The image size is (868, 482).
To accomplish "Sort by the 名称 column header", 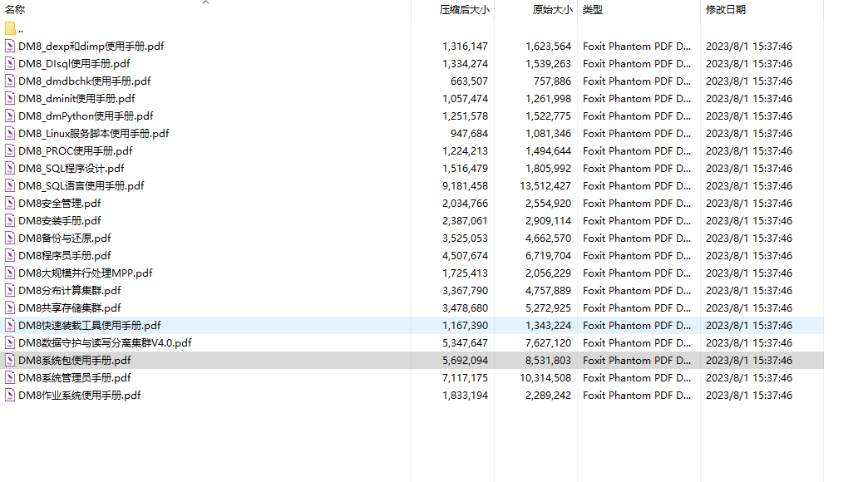I will pyautogui.click(x=15, y=9).
